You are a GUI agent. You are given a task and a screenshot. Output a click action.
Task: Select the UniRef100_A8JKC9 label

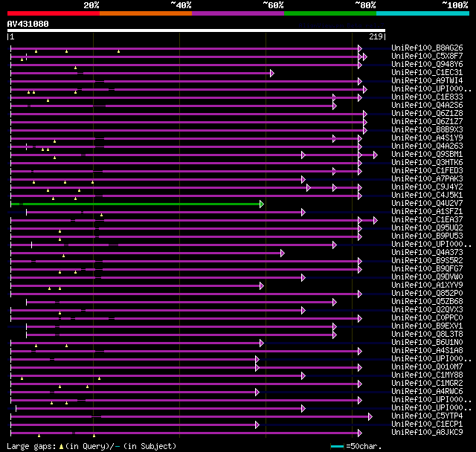[427, 433]
